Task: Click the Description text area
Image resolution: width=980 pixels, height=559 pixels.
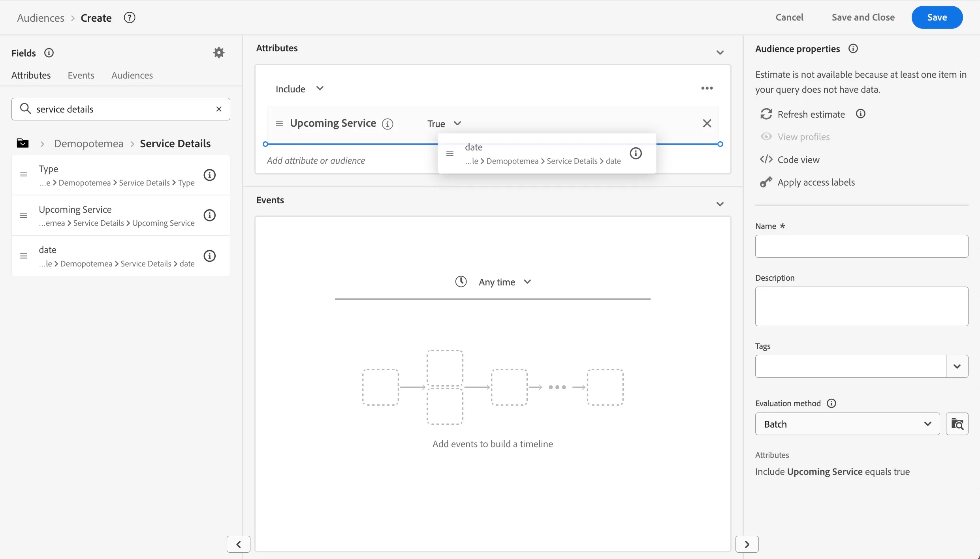Action: 861,306
